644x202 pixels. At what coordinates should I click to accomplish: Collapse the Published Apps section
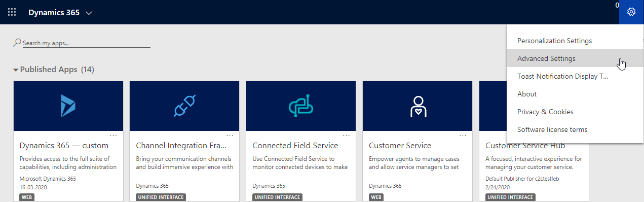coord(16,70)
